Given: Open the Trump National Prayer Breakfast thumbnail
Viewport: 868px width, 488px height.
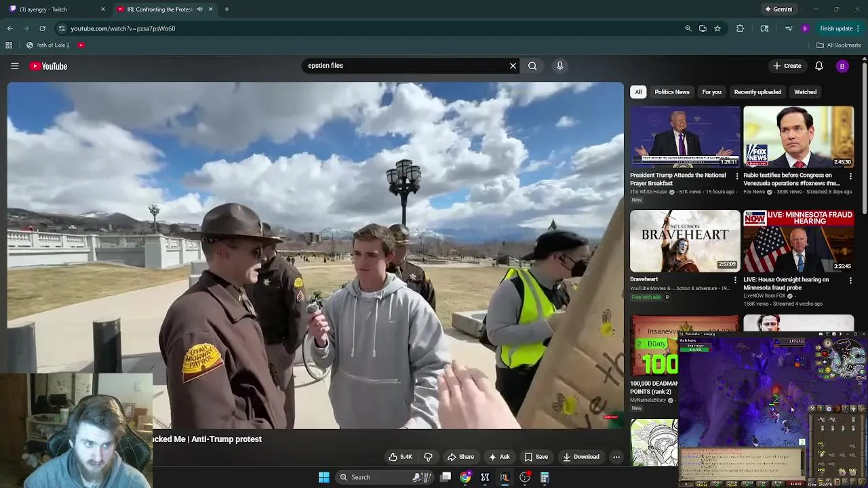Looking at the screenshot, I should click(685, 136).
